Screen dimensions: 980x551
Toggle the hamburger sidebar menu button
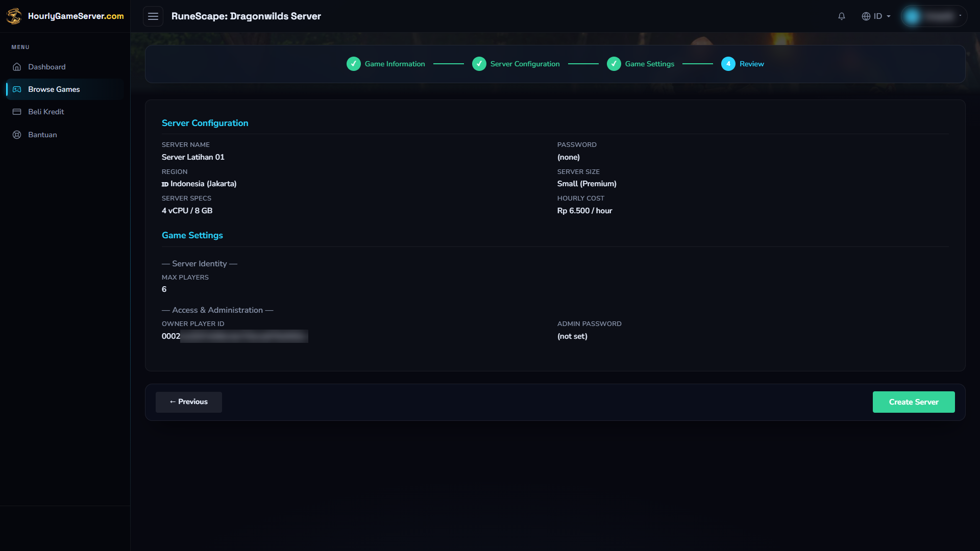153,16
